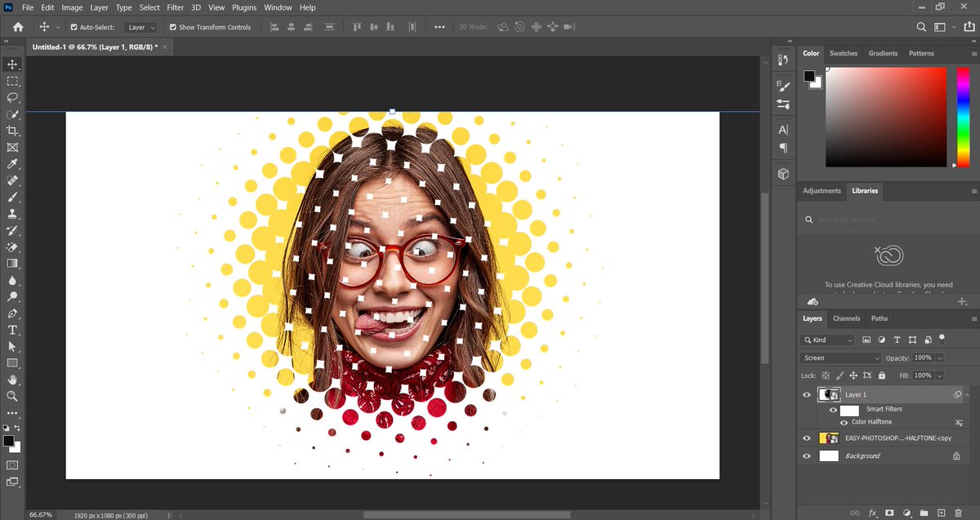
Task: Create a new group folder icon
Action: click(x=923, y=513)
